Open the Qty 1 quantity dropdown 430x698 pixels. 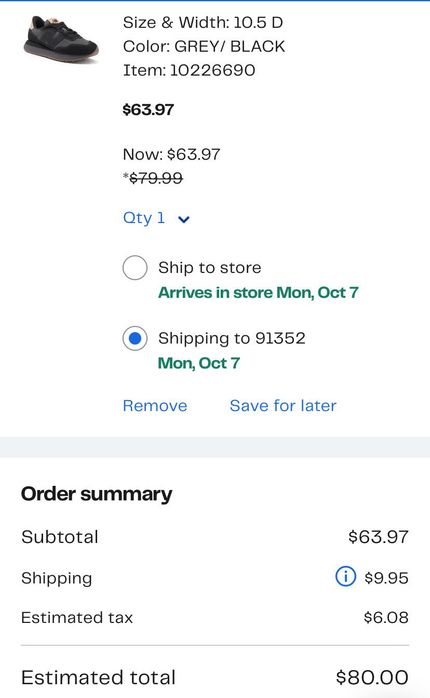pyautogui.click(x=156, y=218)
